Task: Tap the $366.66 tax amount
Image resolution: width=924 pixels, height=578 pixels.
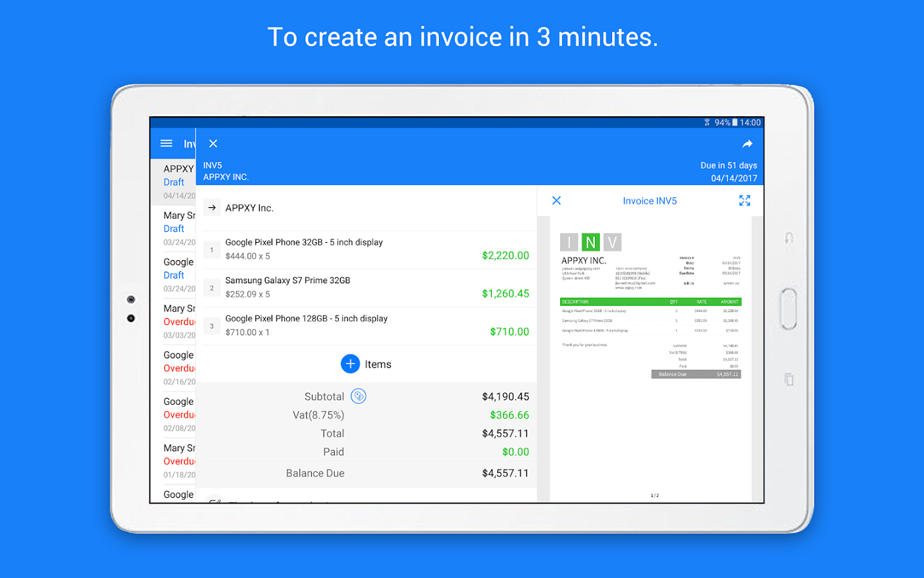Action: [x=509, y=415]
